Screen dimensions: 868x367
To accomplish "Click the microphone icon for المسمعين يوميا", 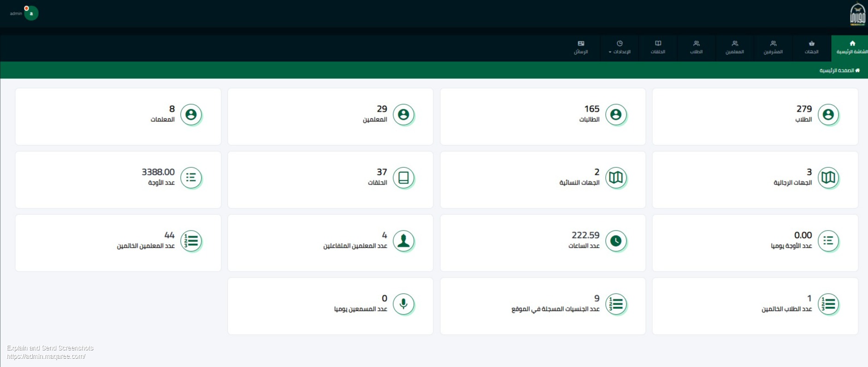I will pyautogui.click(x=403, y=304).
